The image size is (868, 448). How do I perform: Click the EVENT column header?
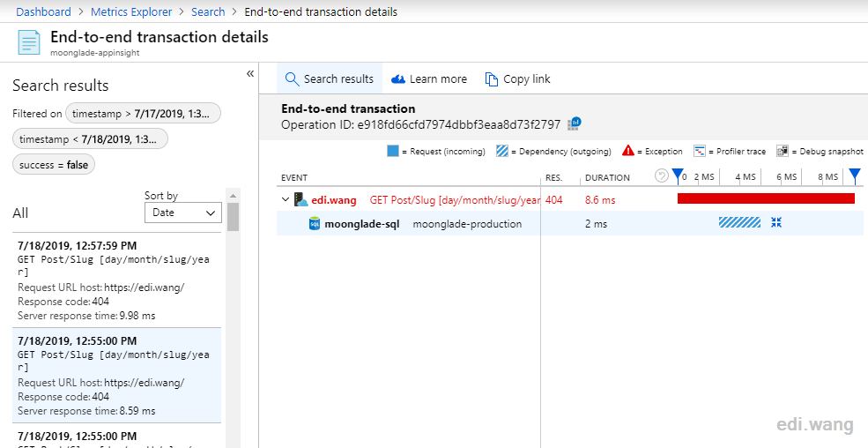tap(294, 178)
